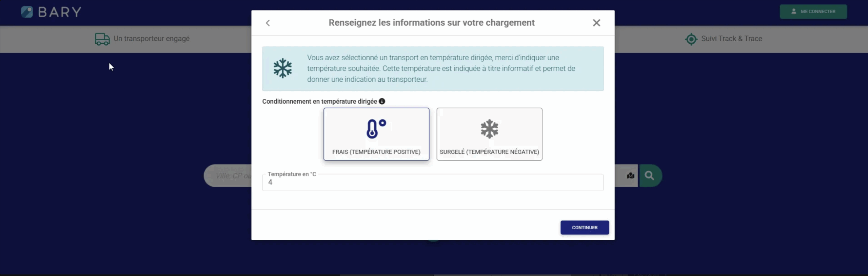The width and height of the screenshot is (868, 276).
Task: Click the map icon beside search button
Action: click(x=630, y=175)
